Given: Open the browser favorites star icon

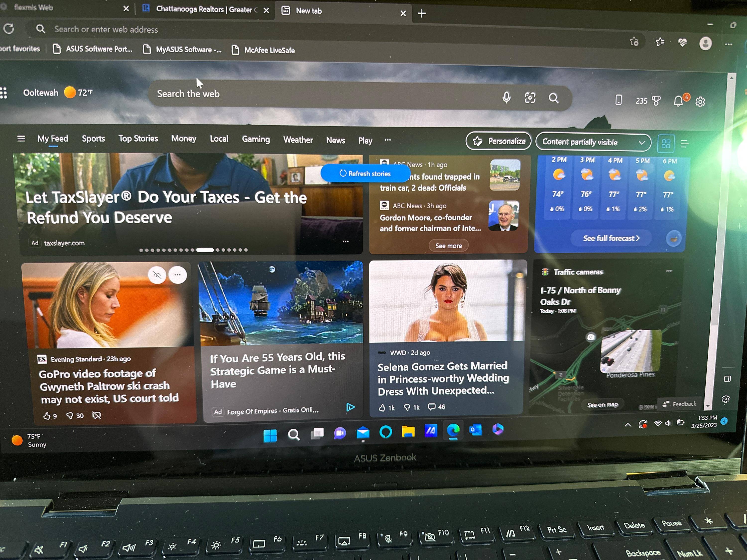Looking at the screenshot, I should [x=660, y=42].
